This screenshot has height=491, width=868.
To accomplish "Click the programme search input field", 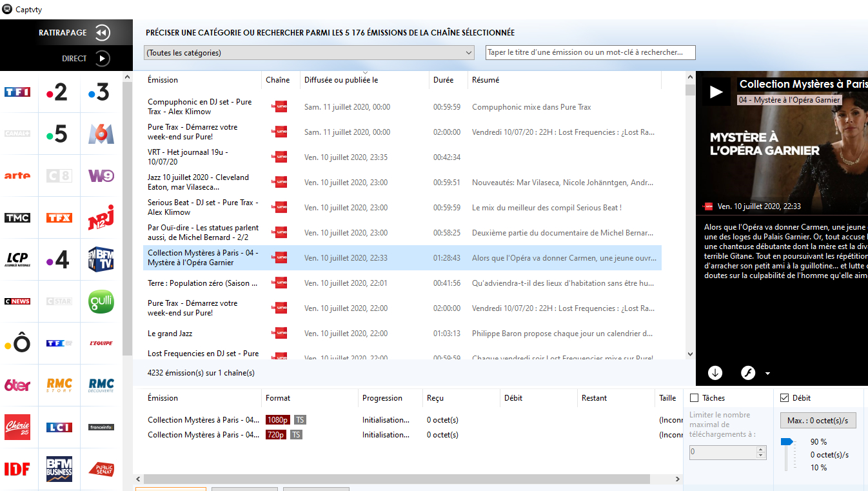I will [590, 53].
